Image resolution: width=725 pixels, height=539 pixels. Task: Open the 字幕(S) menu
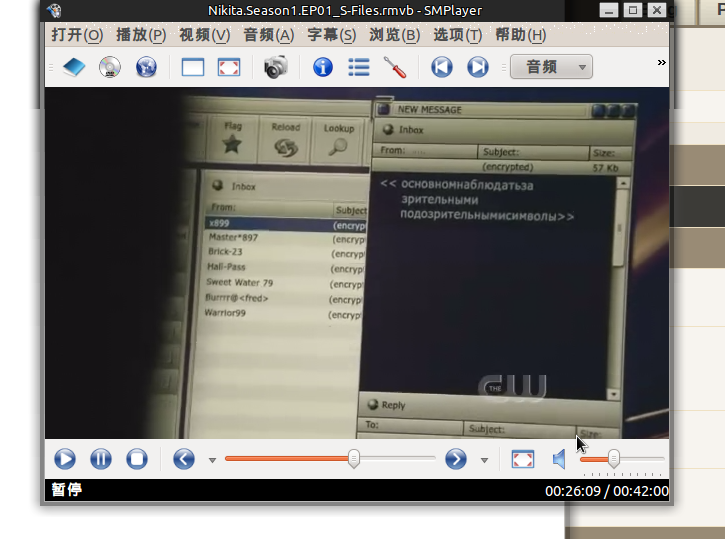point(332,35)
